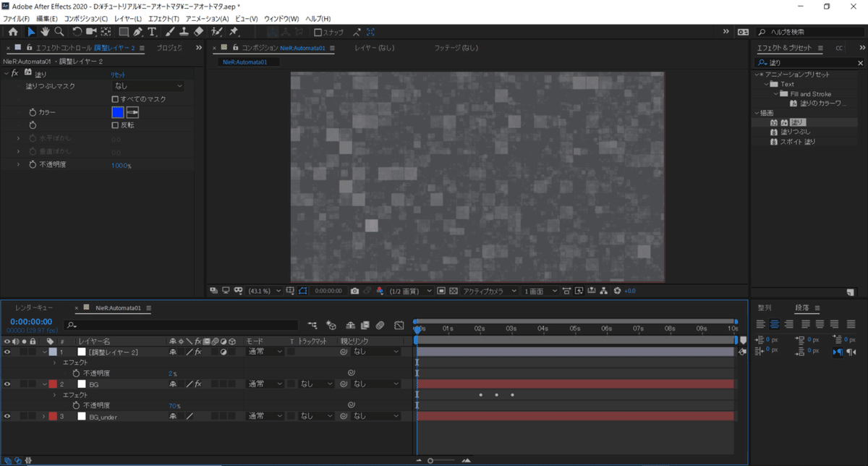
Task: Toggle the motion blur enable icon in timeline
Action: point(380,326)
